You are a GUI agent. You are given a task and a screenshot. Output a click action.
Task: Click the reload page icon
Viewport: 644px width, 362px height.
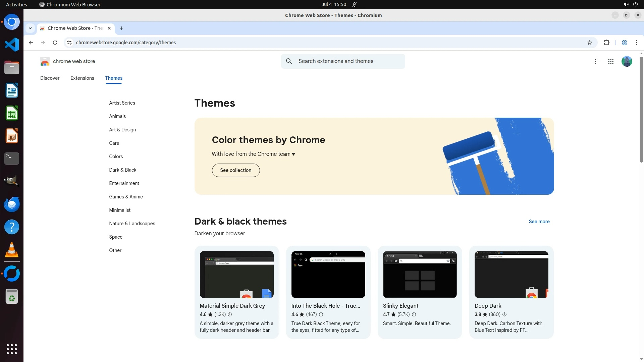[x=55, y=43]
